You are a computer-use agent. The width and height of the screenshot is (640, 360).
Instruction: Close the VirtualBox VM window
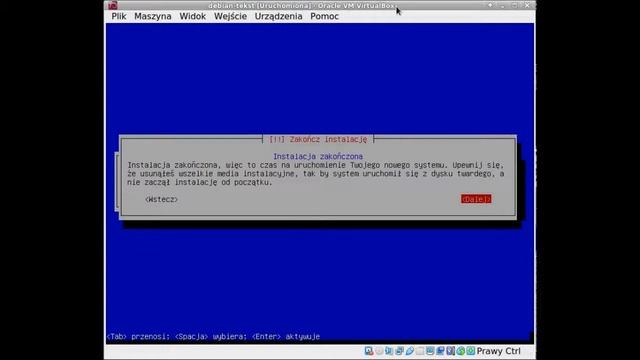[527, 5]
